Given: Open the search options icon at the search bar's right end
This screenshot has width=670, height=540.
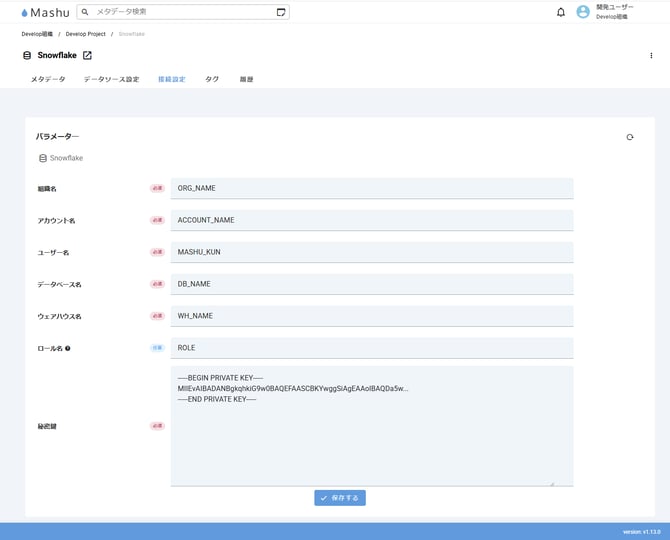Looking at the screenshot, I should [x=281, y=12].
